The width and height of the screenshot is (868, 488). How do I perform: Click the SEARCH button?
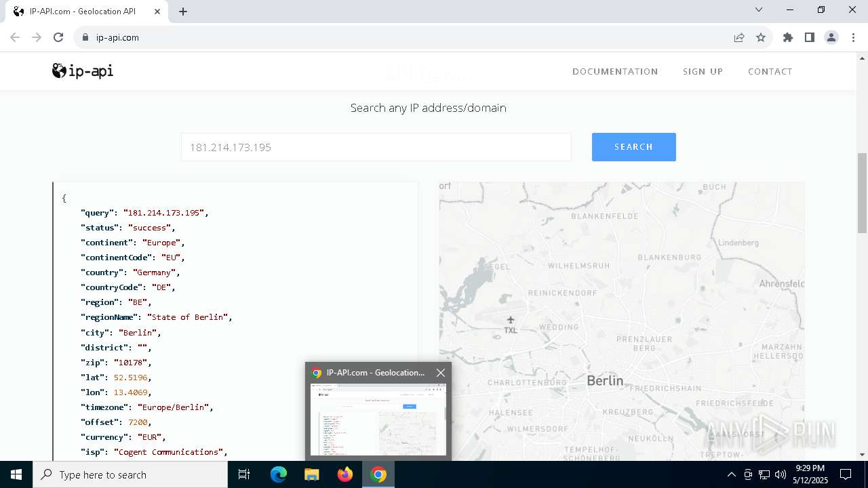tap(633, 147)
